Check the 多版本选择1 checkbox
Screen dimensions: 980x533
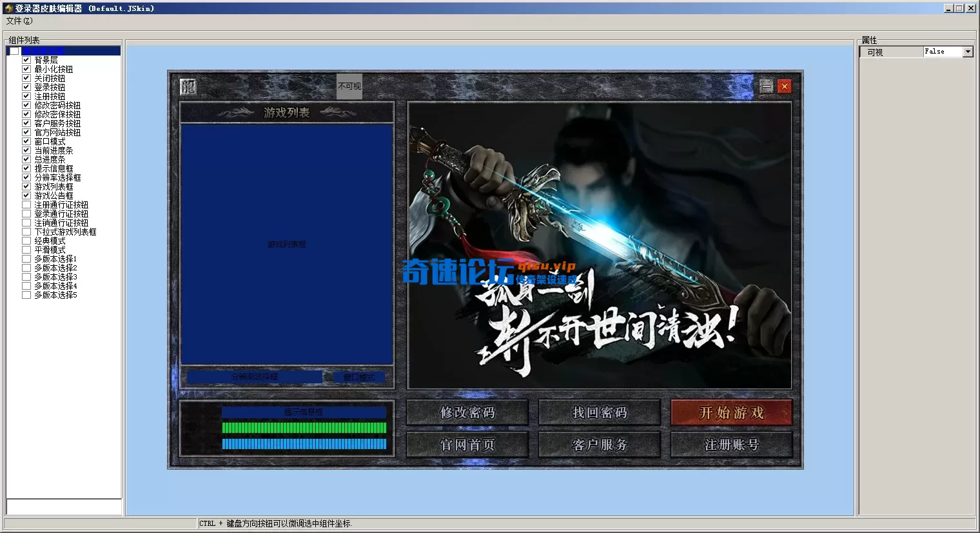[26, 259]
